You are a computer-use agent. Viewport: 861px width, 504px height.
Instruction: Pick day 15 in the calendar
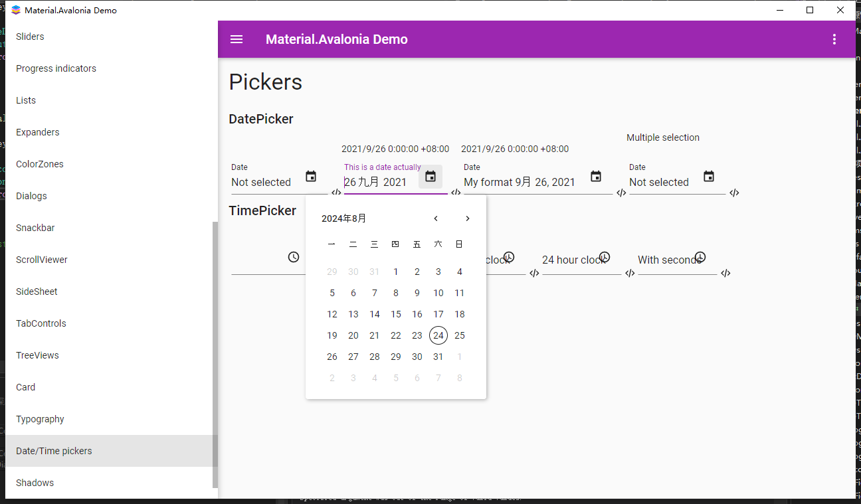(396, 314)
